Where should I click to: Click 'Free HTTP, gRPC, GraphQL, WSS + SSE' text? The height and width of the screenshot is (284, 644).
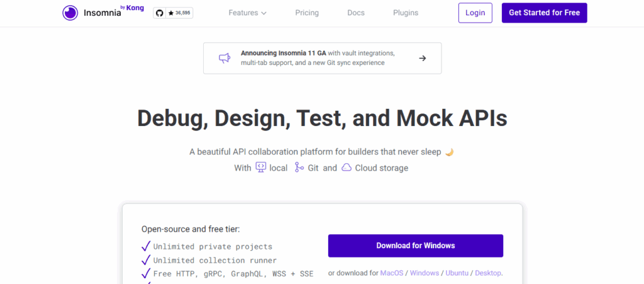(x=233, y=274)
